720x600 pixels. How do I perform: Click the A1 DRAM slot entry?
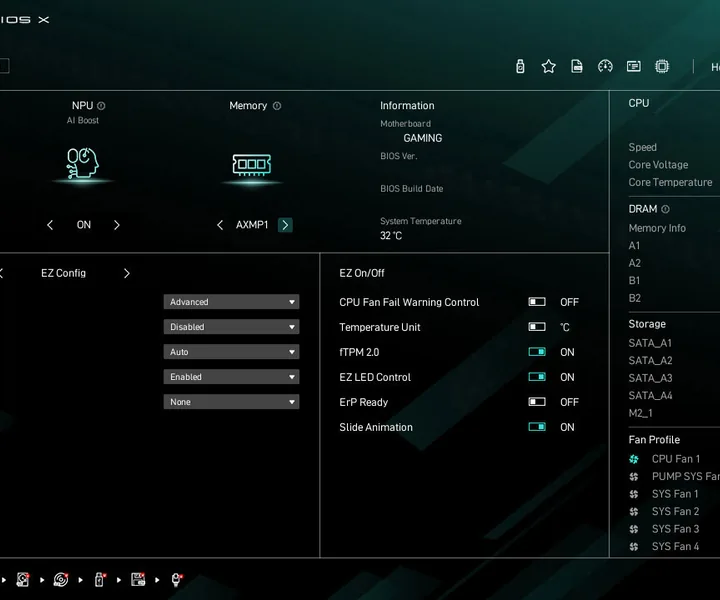click(x=634, y=246)
